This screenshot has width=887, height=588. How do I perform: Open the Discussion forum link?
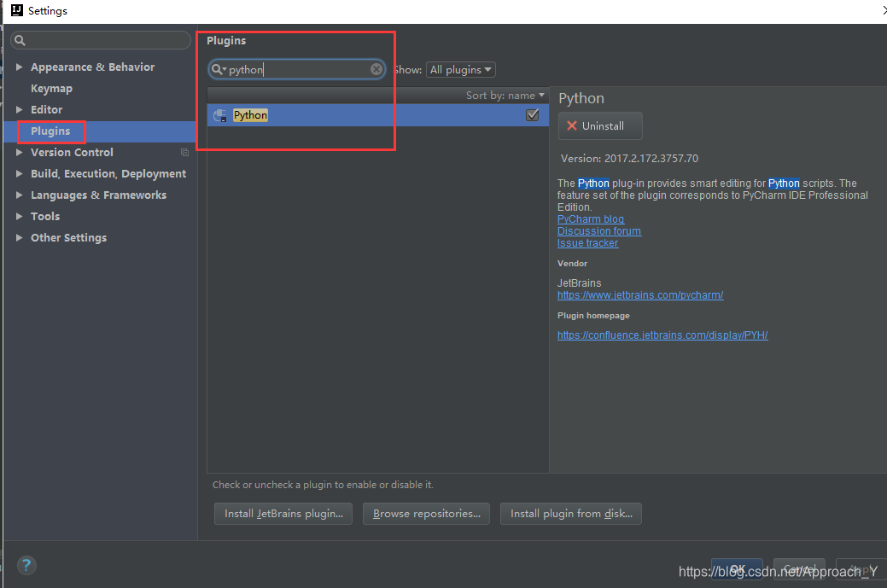pyautogui.click(x=599, y=230)
